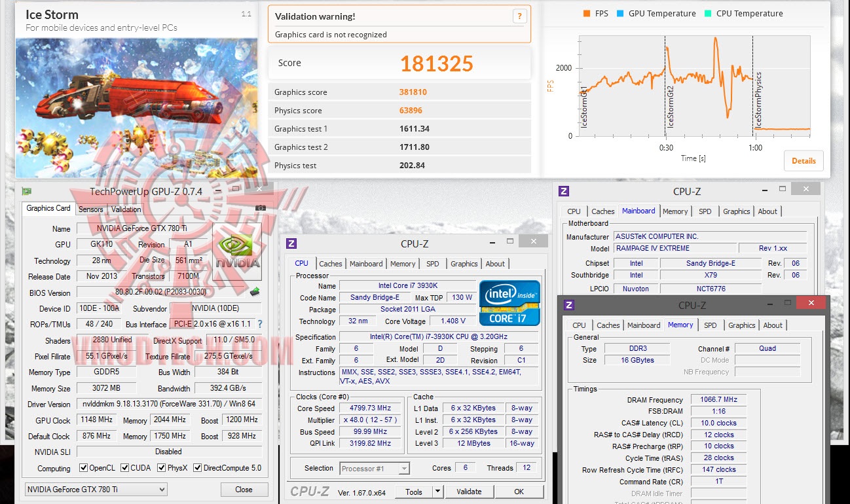The image size is (850, 504).
Task: Click the Graphics test 1 value 1611.34
Action: (415, 129)
